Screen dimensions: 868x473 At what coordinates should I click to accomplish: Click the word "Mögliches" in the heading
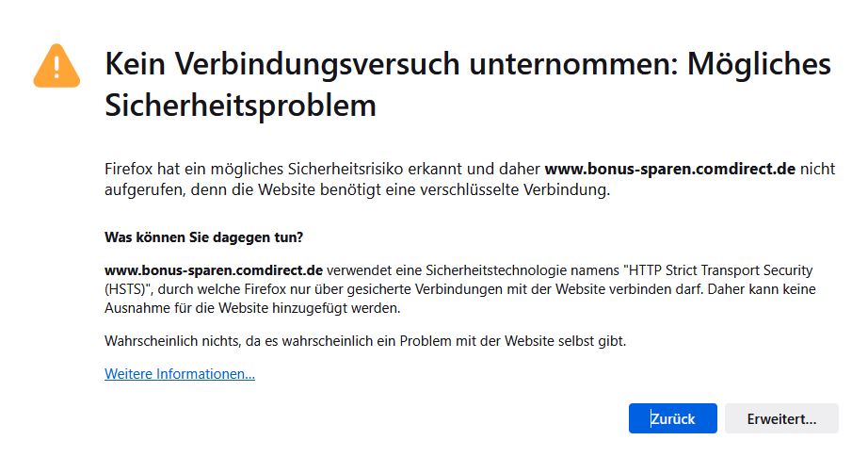(x=759, y=64)
